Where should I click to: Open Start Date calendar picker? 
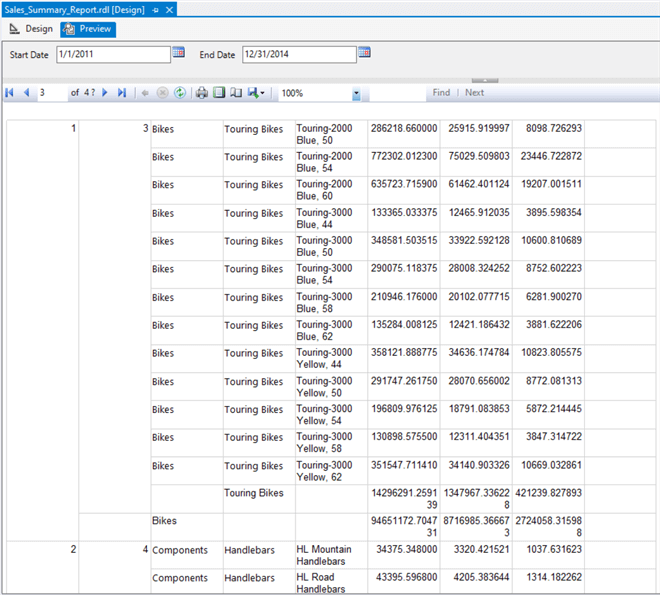click(178, 52)
